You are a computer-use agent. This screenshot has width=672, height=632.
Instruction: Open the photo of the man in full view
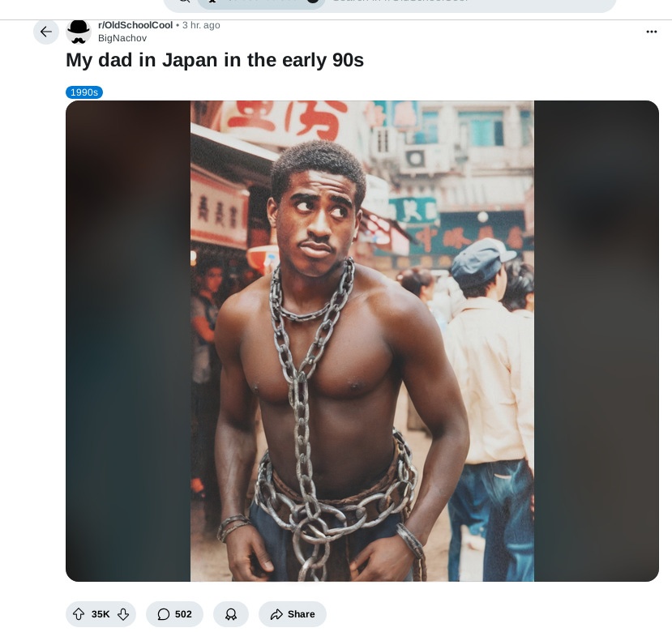point(362,341)
